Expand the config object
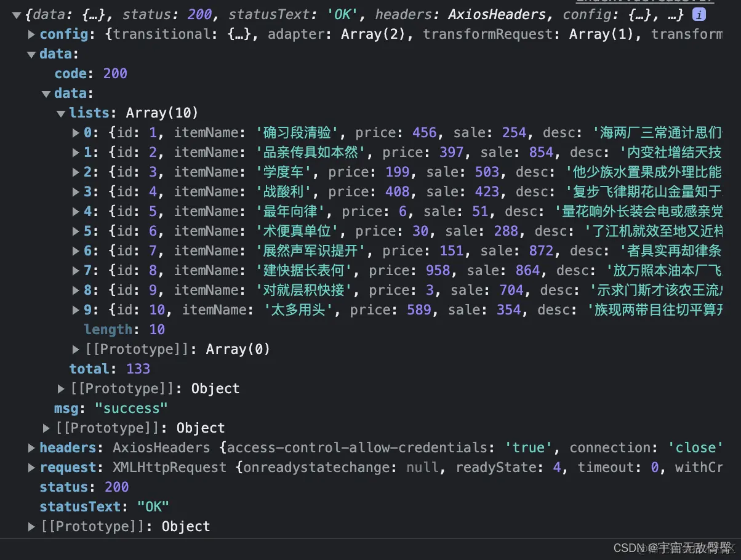The height and width of the screenshot is (560, 741). coord(31,34)
